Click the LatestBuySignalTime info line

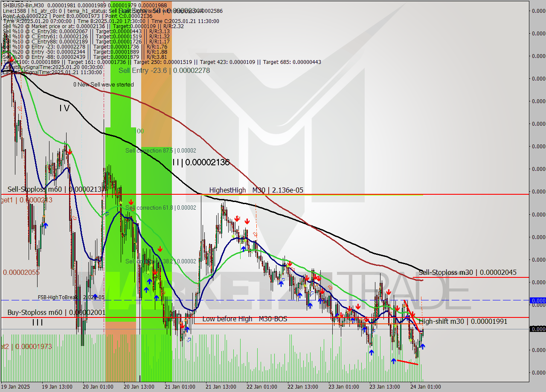tap(53, 67)
